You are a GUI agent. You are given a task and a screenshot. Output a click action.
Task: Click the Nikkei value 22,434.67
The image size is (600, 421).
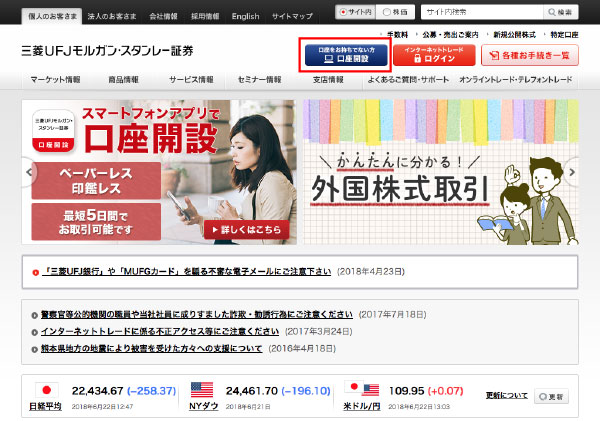tap(97, 391)
